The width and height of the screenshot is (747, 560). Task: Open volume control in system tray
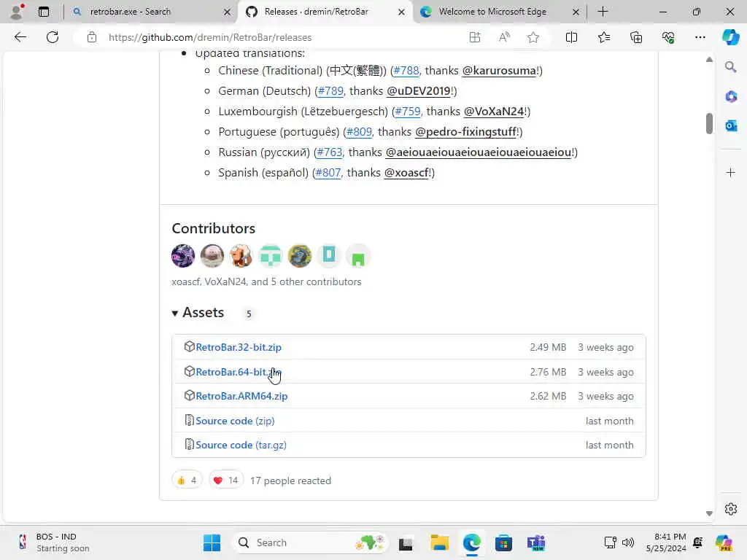(x=628, y=542)
